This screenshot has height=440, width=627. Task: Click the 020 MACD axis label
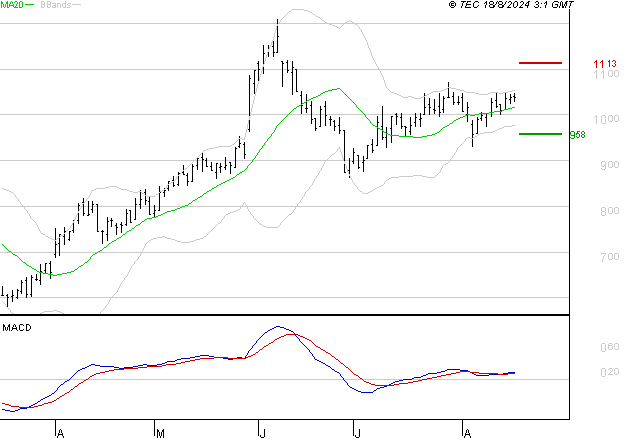tap(610, 372)
